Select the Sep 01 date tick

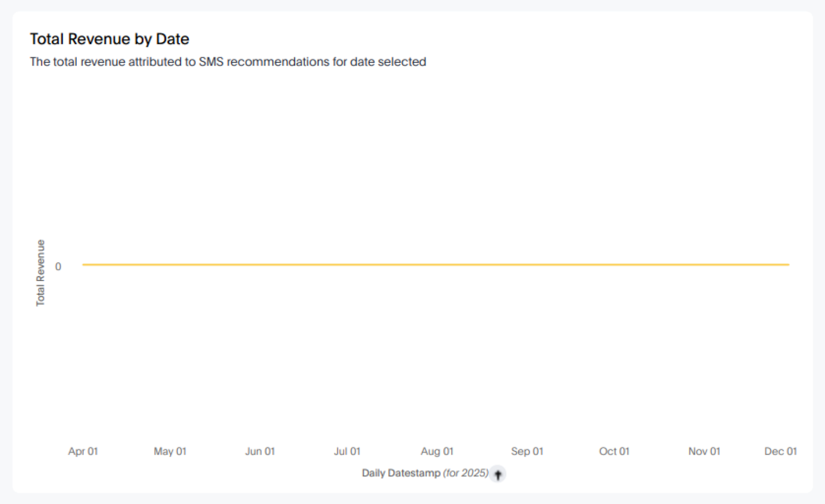(x=527, y=451)
